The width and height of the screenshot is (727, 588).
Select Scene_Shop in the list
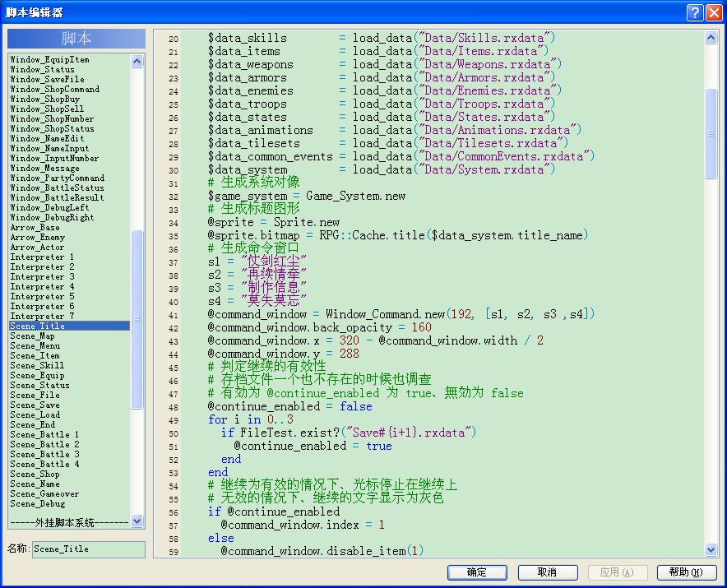coord(35,474)
